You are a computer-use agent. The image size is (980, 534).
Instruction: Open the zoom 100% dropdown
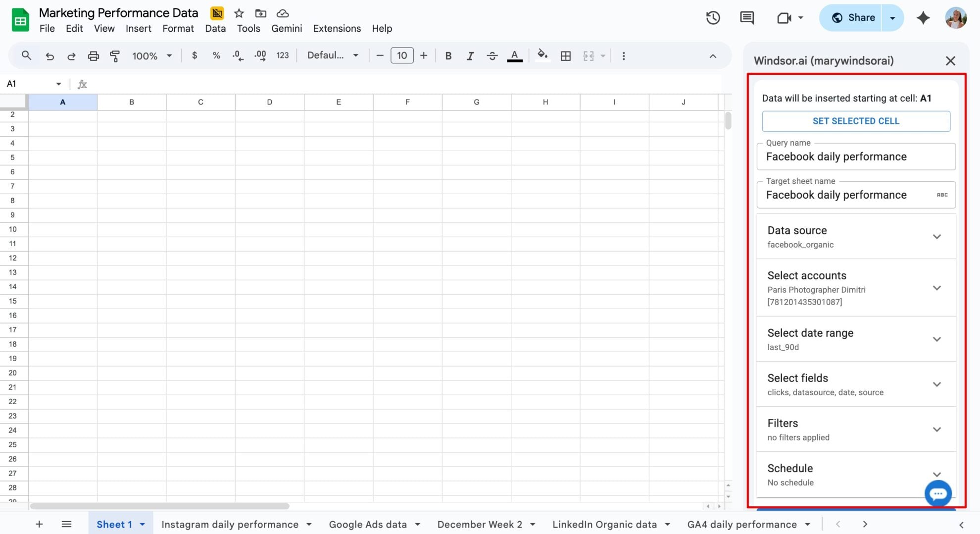(x=152, y=56)
